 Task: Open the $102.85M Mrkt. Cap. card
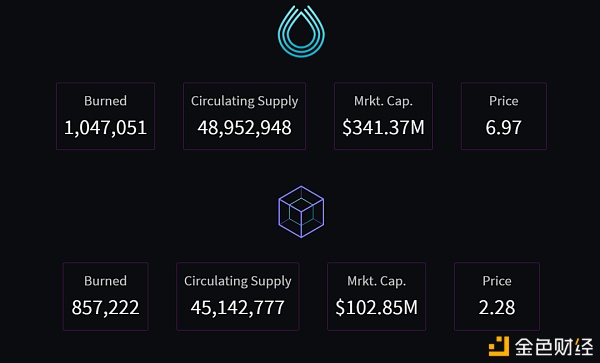coord(377,296)
